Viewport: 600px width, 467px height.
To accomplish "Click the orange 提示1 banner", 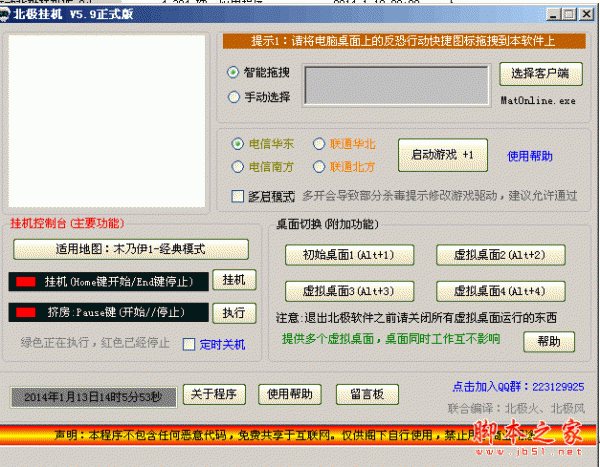I will [404, 41].
